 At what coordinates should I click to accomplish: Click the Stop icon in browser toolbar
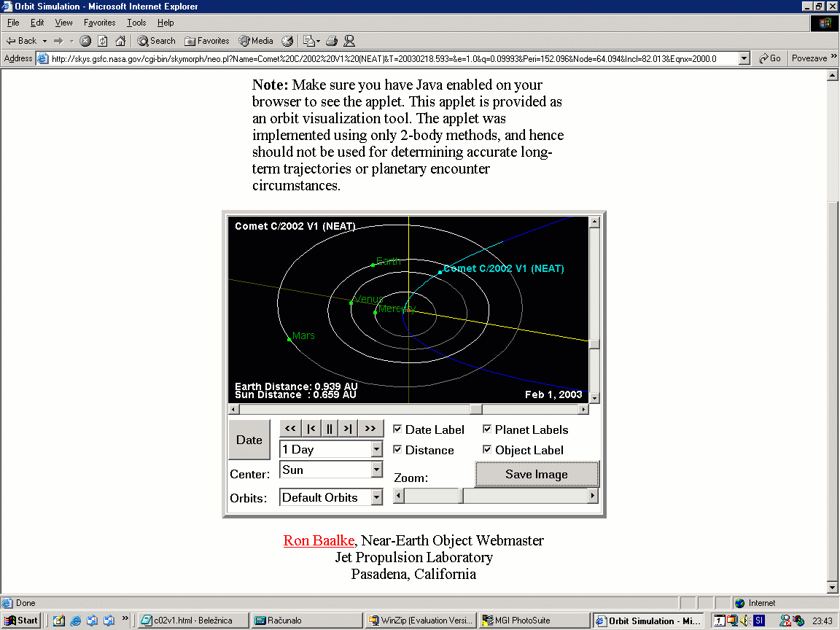(85, 41)
